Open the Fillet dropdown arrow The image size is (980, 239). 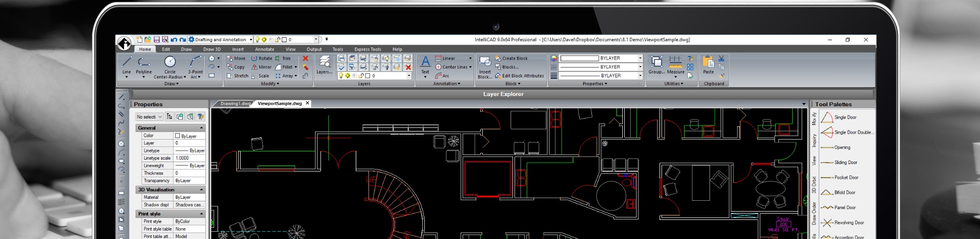tap(296, 67)
